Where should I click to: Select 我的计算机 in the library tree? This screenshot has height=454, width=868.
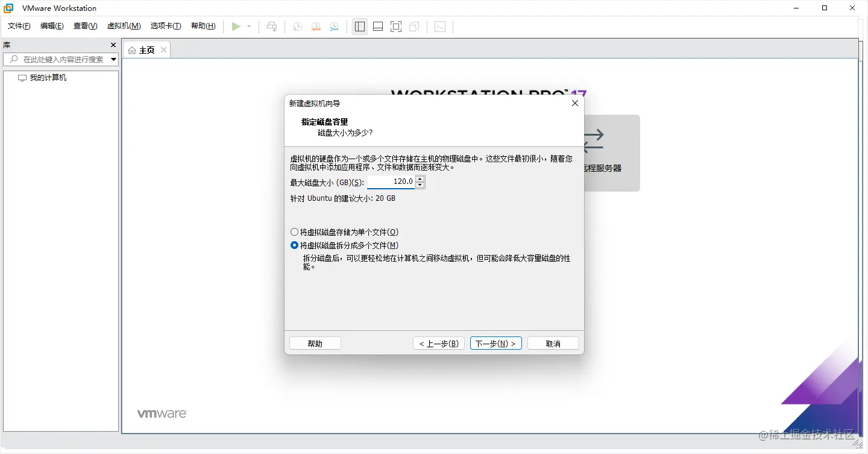tap(47, 77)
